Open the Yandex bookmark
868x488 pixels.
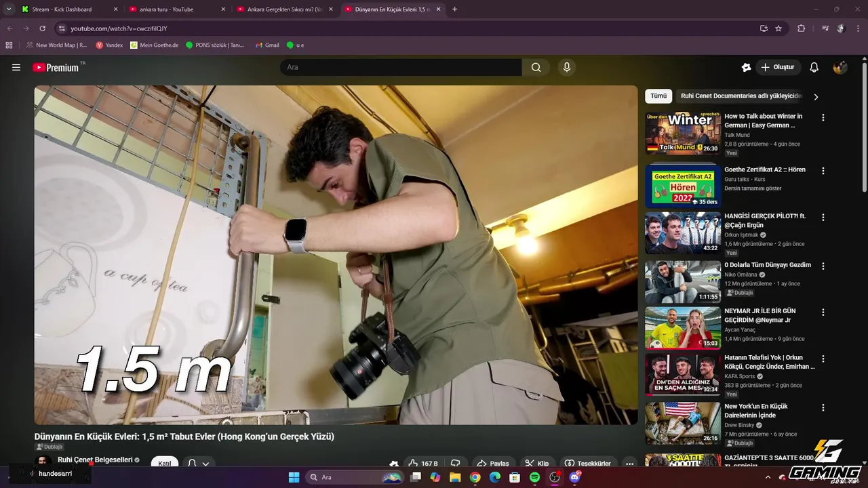tap(109, 45)
